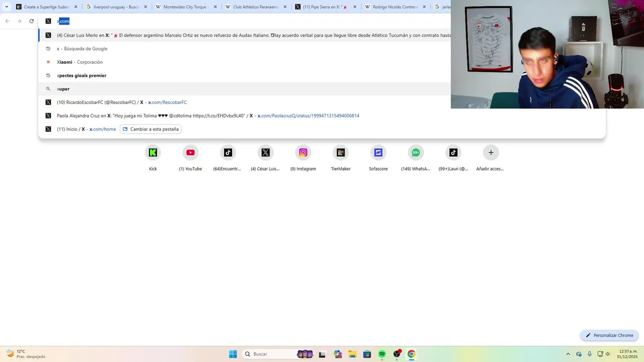
Task: Open the Sofascore shortcut tile
Action: pos(378,158)
